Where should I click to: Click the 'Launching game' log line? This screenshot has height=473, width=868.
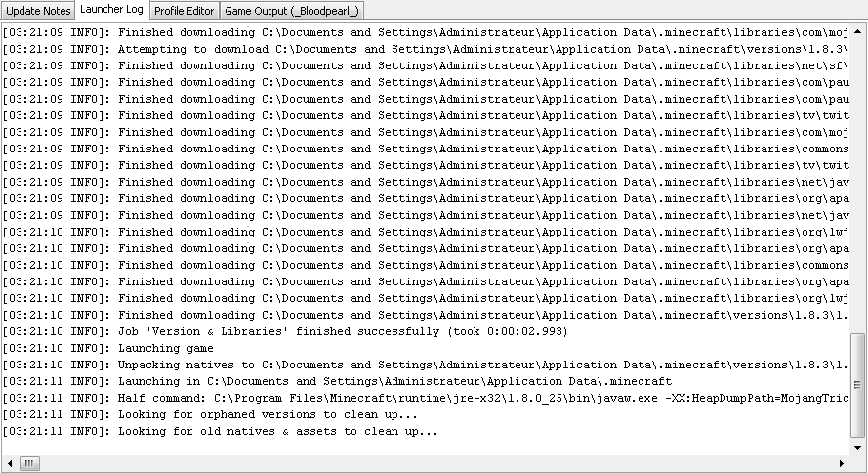coord(108,348)
